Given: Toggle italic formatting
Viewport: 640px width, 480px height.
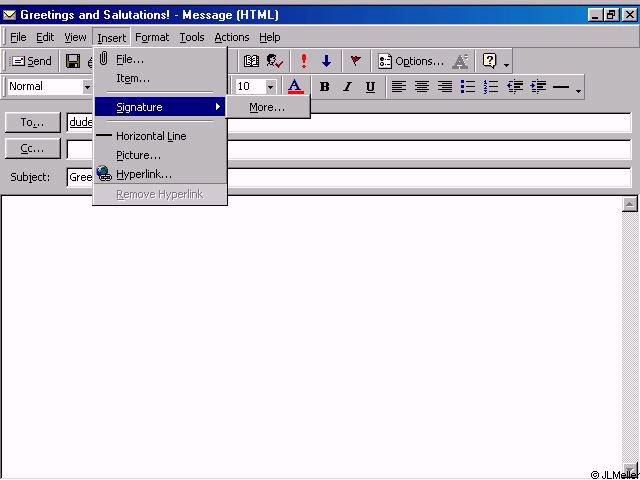Looking at the screenshot, I should point(347,87).
